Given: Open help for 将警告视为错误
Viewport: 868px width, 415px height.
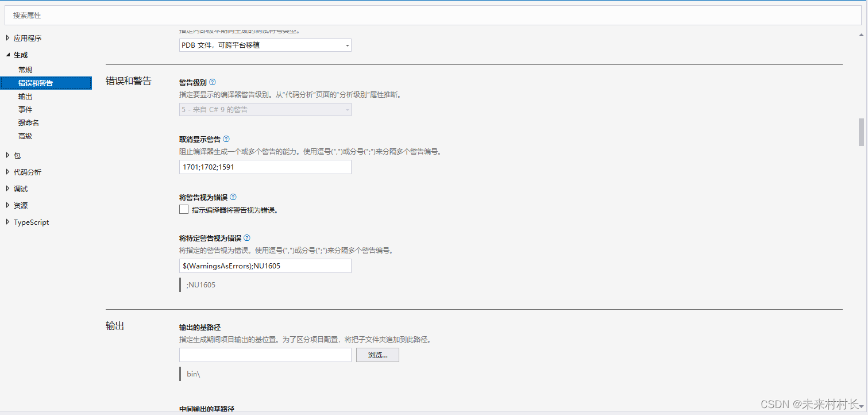Looking at the screenshot, I should (233, 197).
